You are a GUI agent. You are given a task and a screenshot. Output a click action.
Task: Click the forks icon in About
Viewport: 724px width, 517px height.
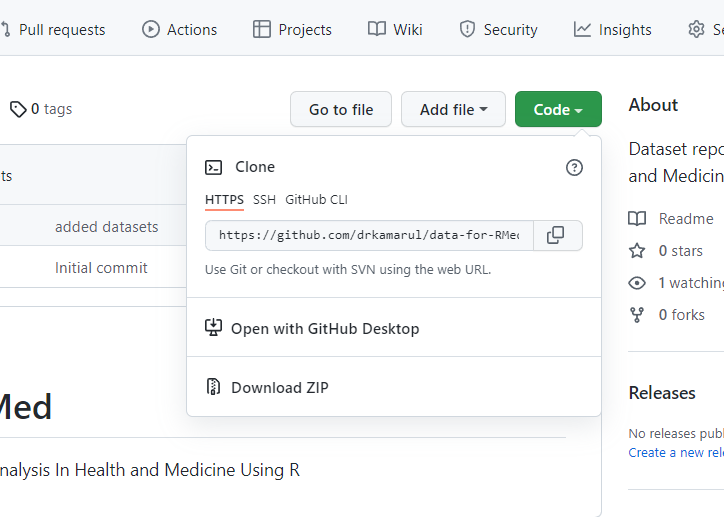point(637,315)
